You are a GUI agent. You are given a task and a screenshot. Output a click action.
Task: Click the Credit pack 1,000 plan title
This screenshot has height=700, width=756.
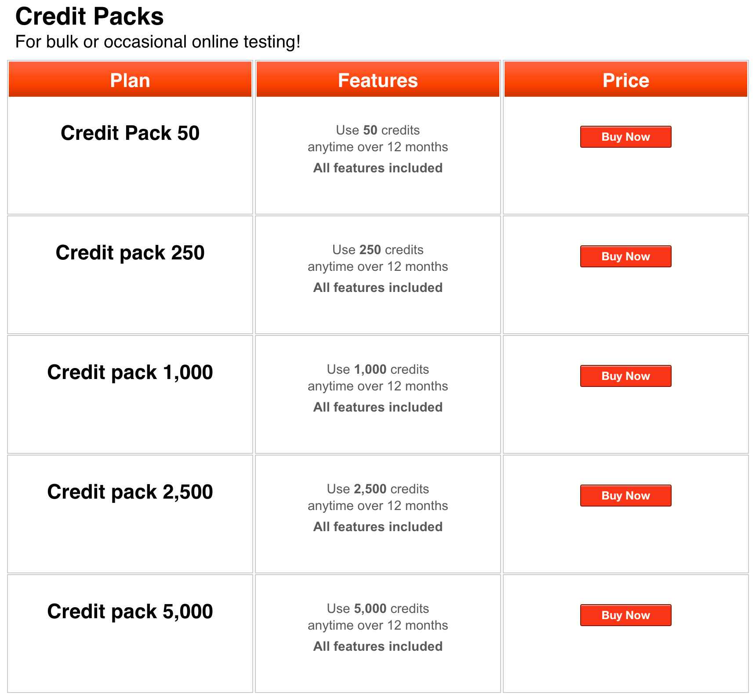130,372
